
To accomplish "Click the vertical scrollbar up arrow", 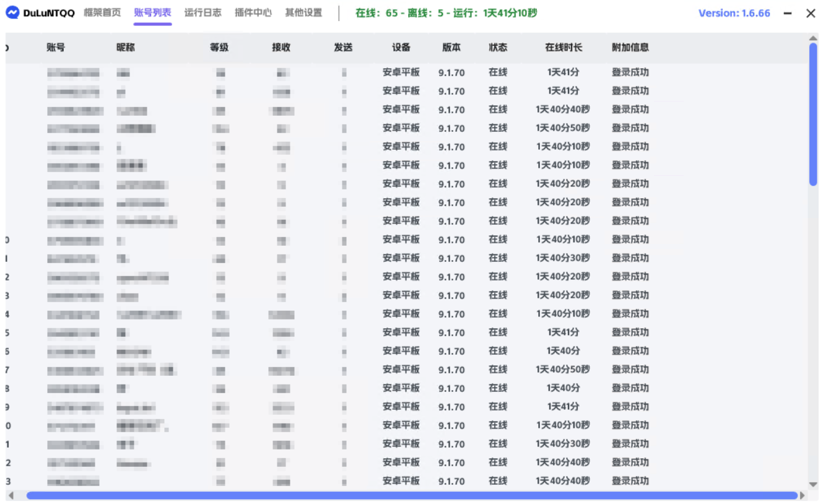I will [814, 38].
